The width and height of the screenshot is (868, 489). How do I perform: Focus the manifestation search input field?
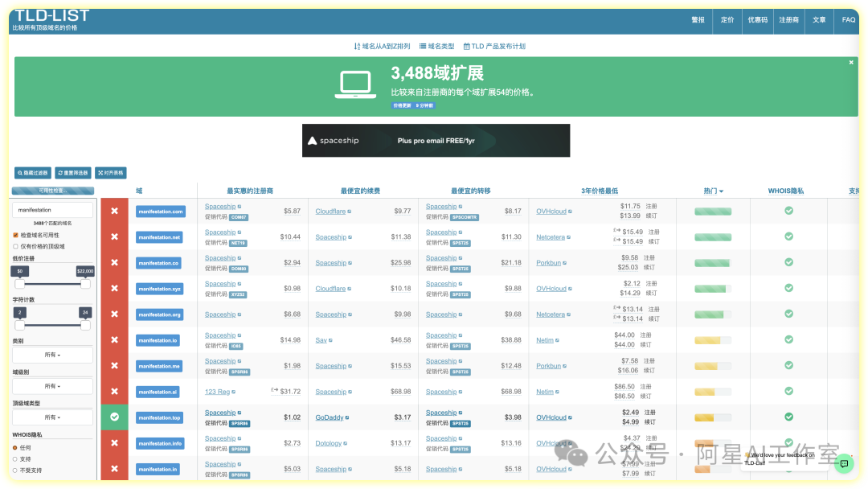(52, 210)
